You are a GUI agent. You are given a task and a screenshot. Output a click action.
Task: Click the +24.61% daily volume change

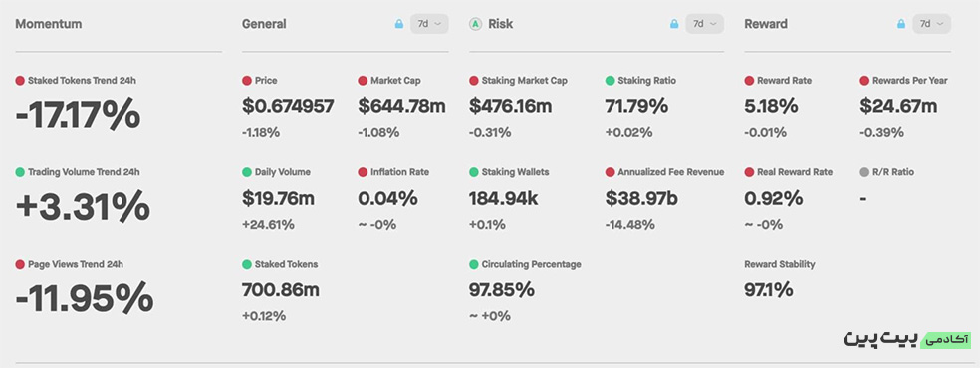pyautogui.click(x=268, y=225)
